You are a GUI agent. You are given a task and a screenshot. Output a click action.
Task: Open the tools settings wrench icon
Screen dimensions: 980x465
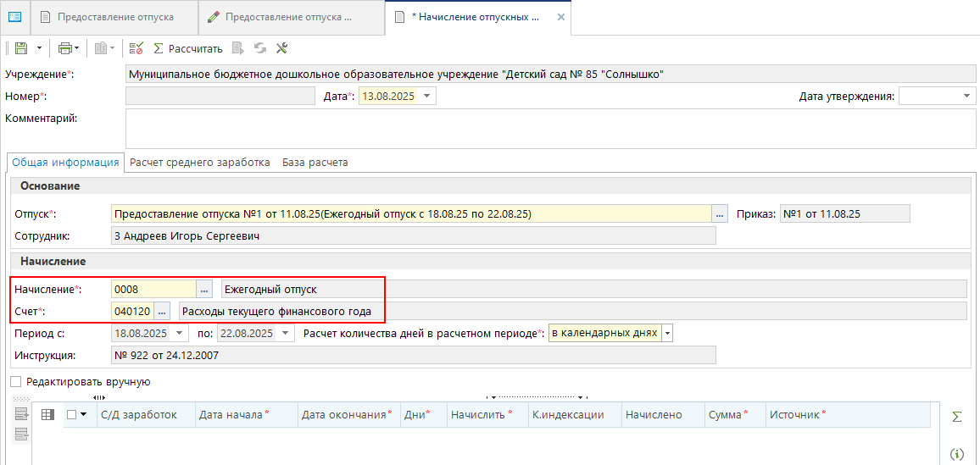pyautogui.click(x=282, y=48)
